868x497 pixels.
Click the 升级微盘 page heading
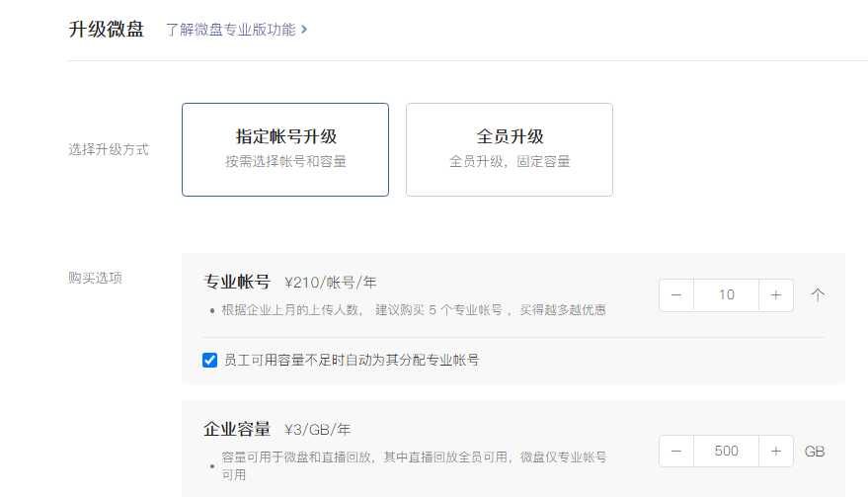point(106,30)
